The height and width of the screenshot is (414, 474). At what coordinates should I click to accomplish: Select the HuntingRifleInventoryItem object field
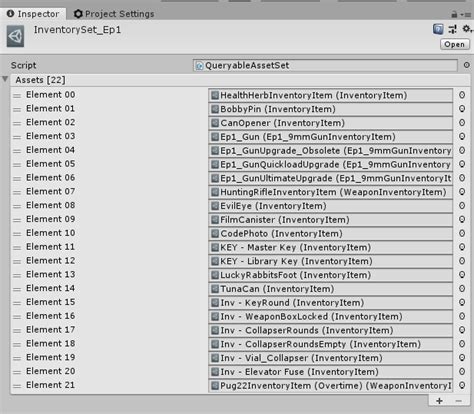click(331, 192)
